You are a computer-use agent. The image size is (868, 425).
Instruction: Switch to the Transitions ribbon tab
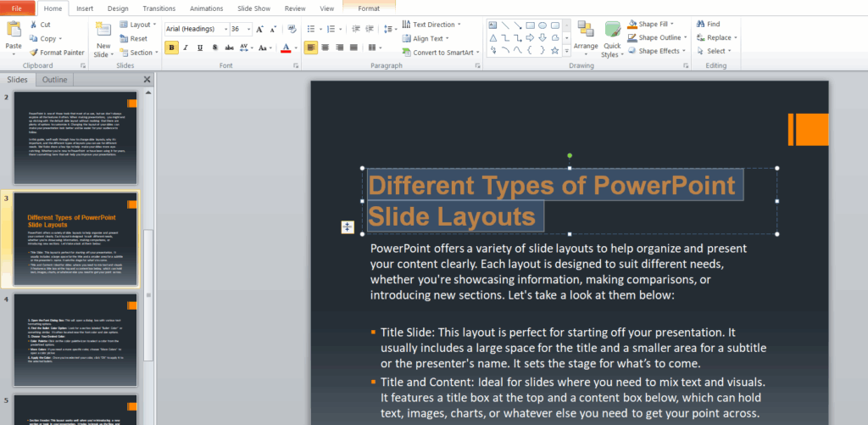[x=159, y=8]
